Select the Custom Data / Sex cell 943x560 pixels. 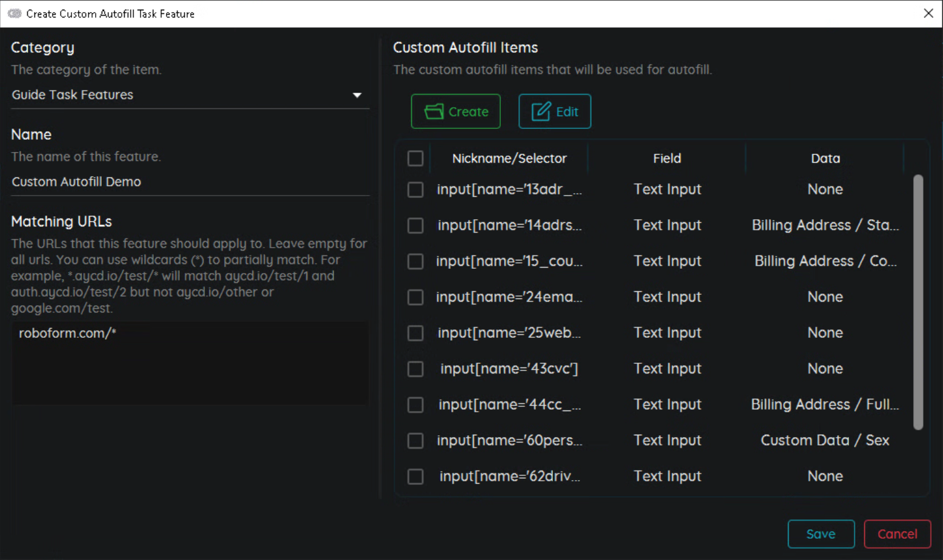(x=824, y=441)
